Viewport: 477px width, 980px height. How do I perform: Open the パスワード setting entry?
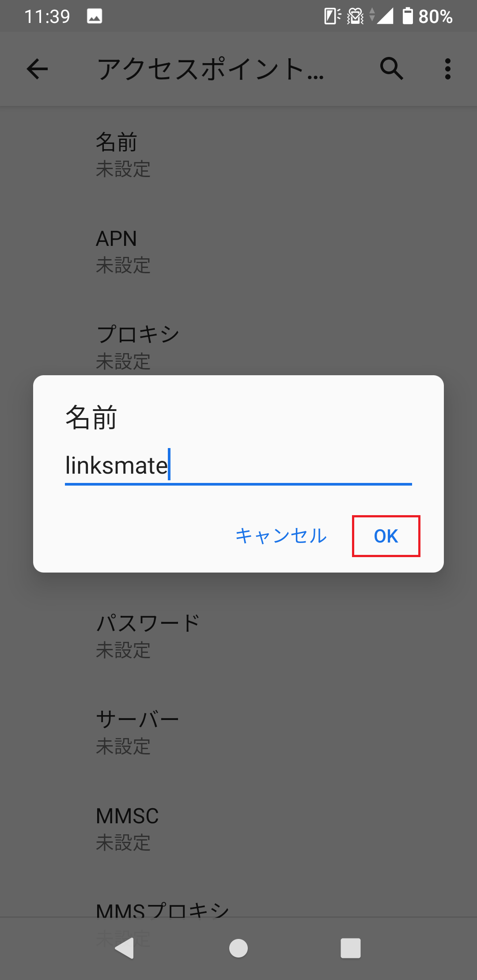(238, 636)
